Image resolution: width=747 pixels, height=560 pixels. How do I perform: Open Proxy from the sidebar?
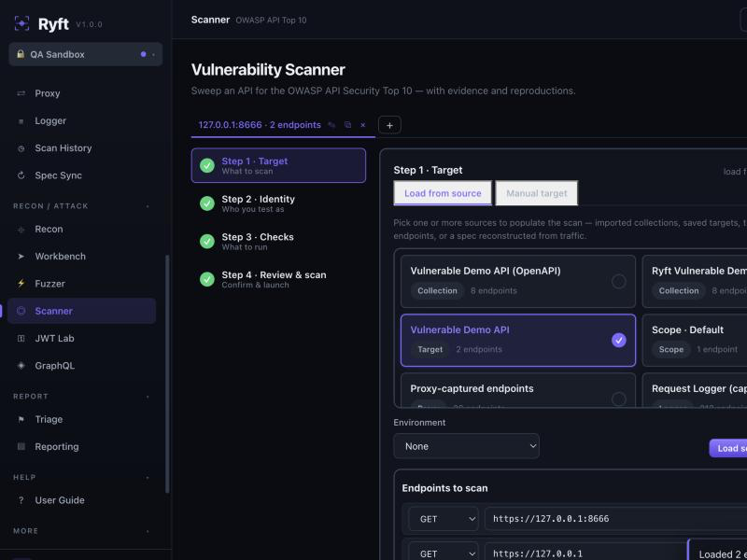81,93
